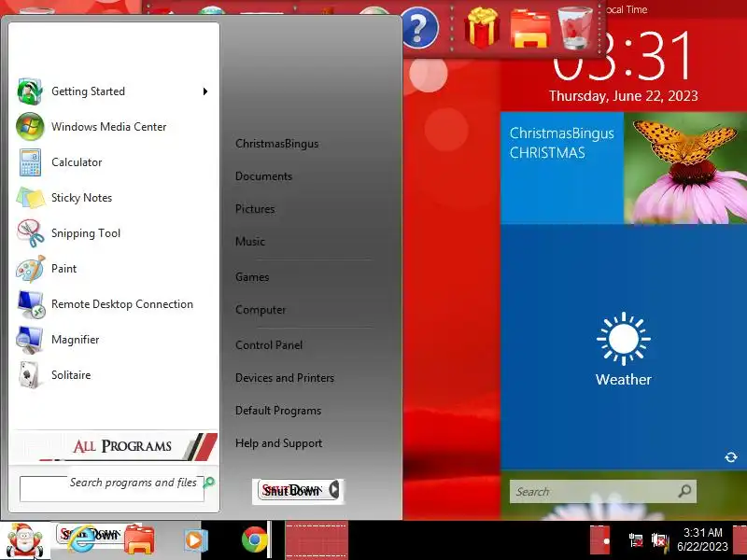Open the red File Explorer taskbar icon
The height and width of the screenshot is (560, 747).
click(139, 539)
